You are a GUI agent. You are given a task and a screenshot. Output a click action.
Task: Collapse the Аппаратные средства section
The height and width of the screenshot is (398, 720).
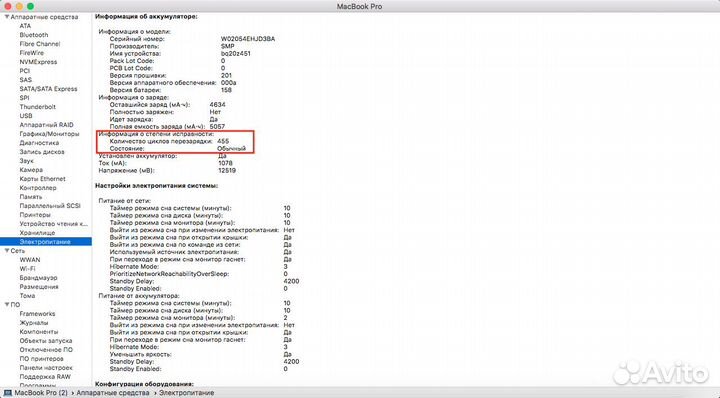[6, 17]
